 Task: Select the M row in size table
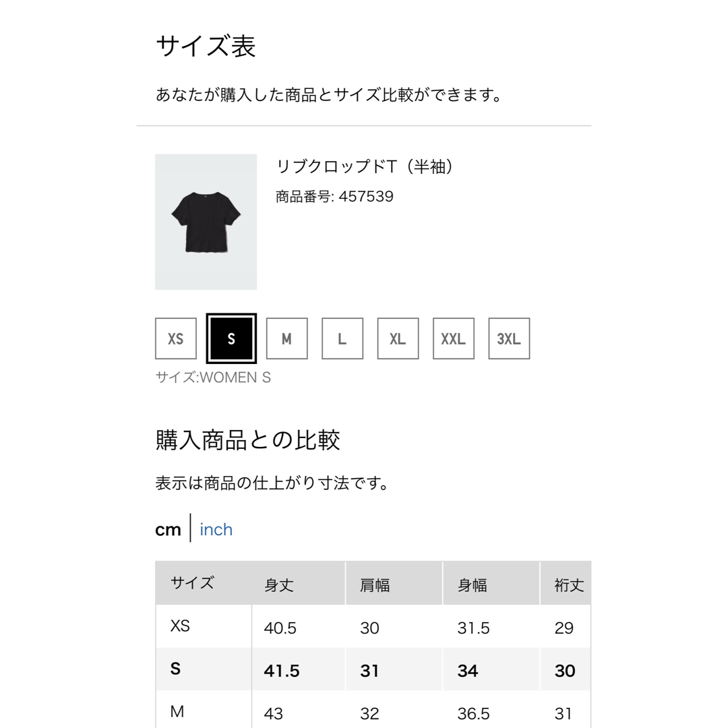tap(373, 709)
